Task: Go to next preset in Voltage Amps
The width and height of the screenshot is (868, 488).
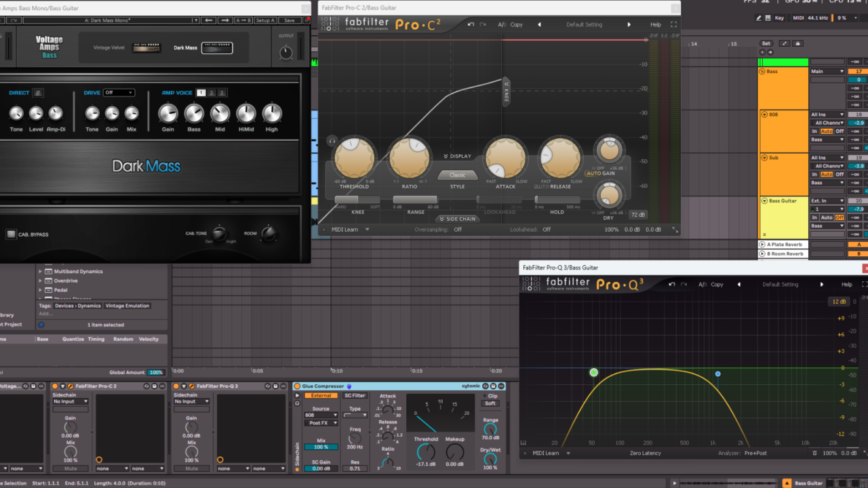Action: (225, 20)
